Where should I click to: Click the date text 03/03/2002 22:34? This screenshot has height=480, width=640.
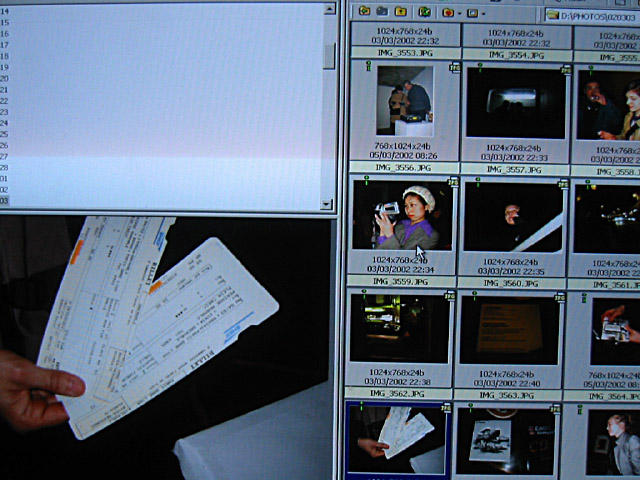[400, 269]
